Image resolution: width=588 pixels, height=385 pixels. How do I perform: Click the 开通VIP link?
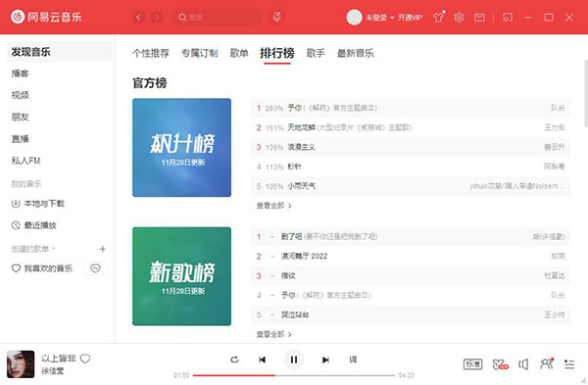pos(411,18)
